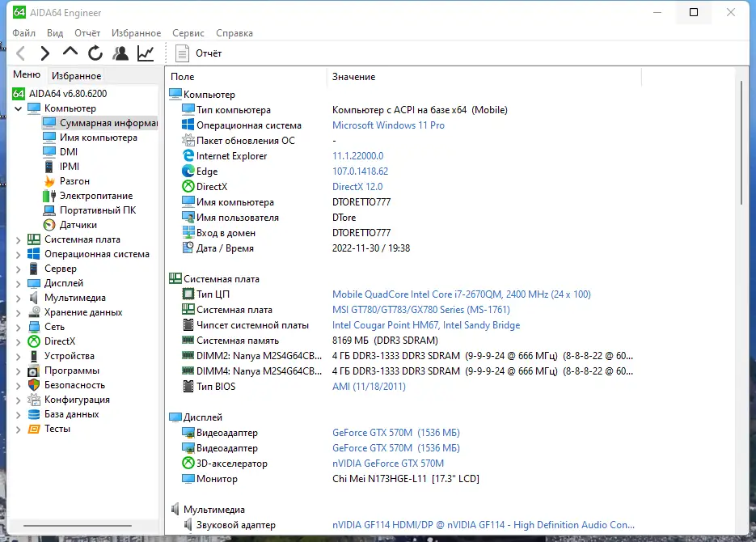
Task: Open the Microsoft Windows 11 Pro link
Action: point(388,125)
